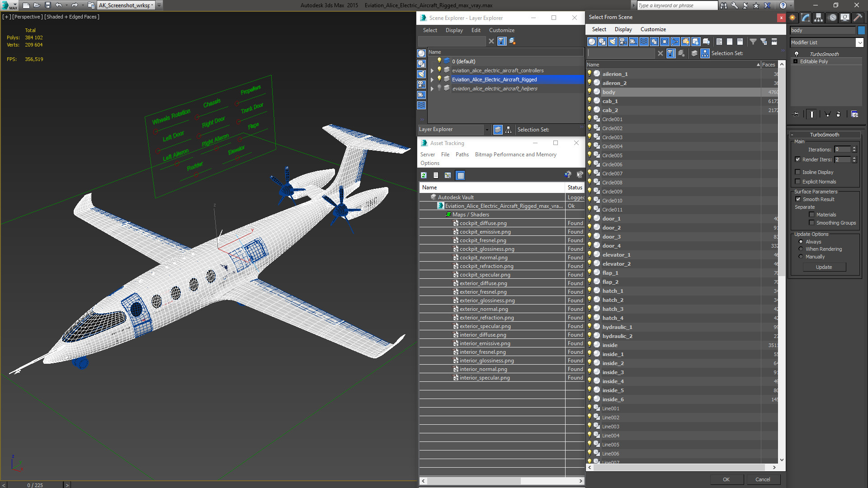
Task: Expand Editable Poly sub-objects in stack
Action: (795, 61)
